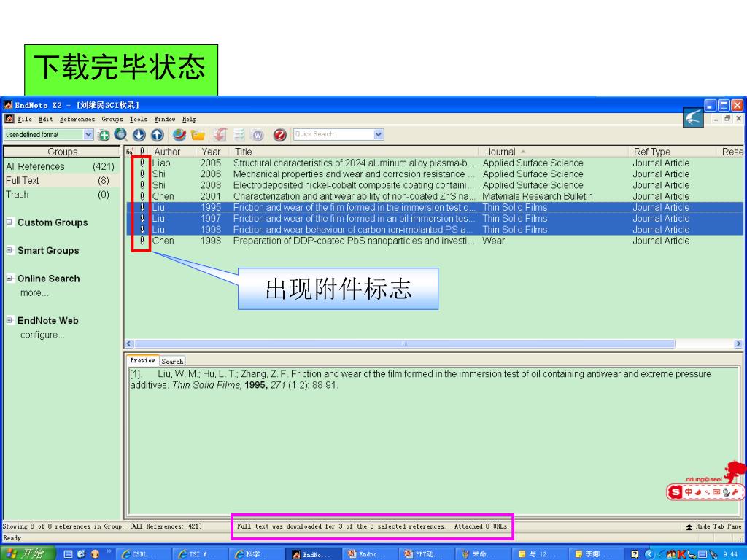Select the Full Text group
The height and width of the screenshot is (560, 747).
(x=61, y=181)
